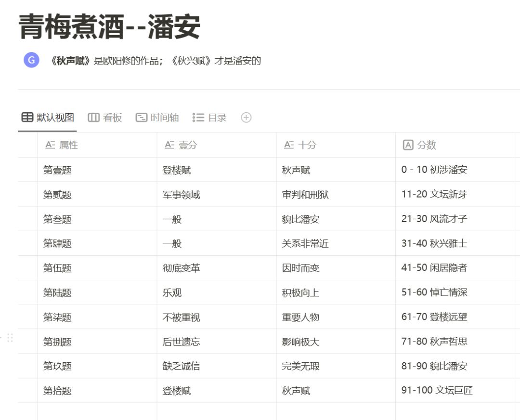Click the 因时而变 cell
The height and width of the screenshot is (420, 520).
pos(336,268)
